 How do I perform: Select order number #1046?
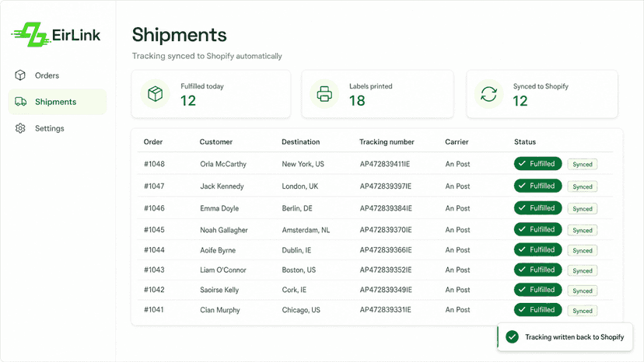pyautogui.click(x=155, y=208)
